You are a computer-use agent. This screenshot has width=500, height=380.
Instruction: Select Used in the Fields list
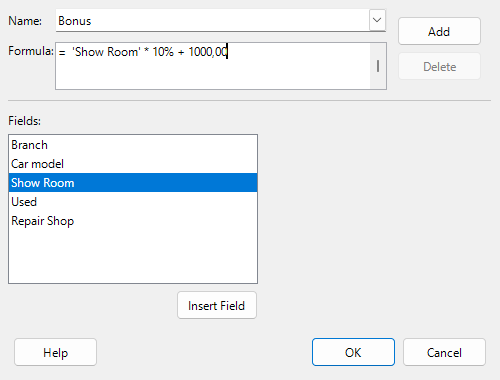point(133,202)
